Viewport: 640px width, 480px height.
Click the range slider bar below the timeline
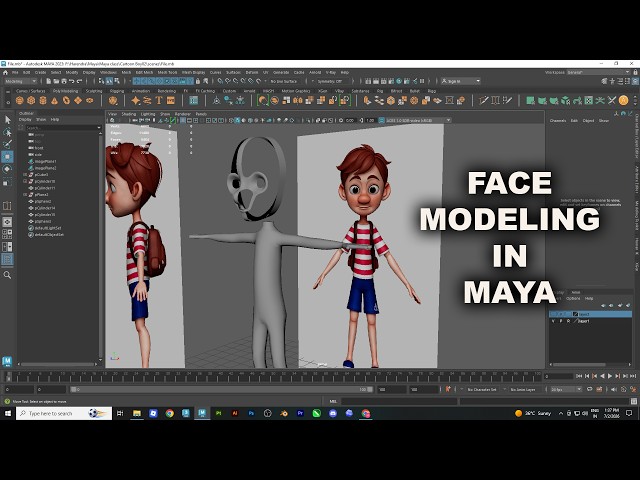click(x=222, y=389)
